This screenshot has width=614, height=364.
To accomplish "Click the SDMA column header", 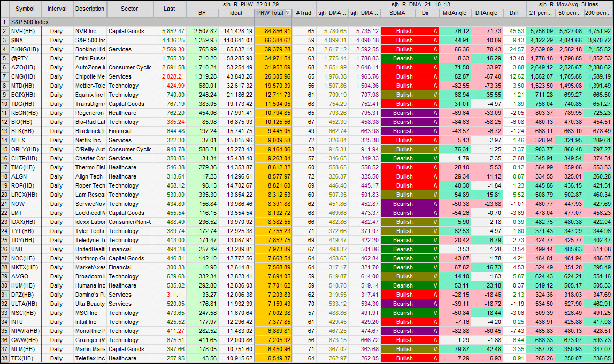I will [397, 13].
